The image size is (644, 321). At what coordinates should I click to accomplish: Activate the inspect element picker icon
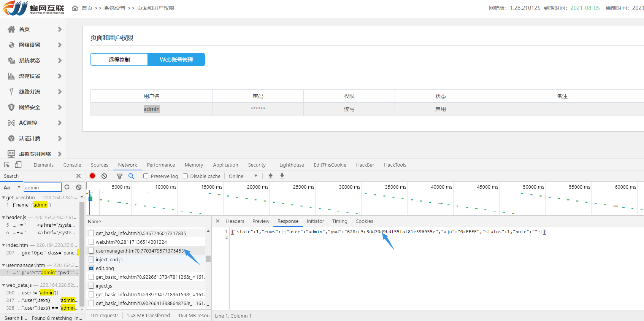click(x=7, y=165)
